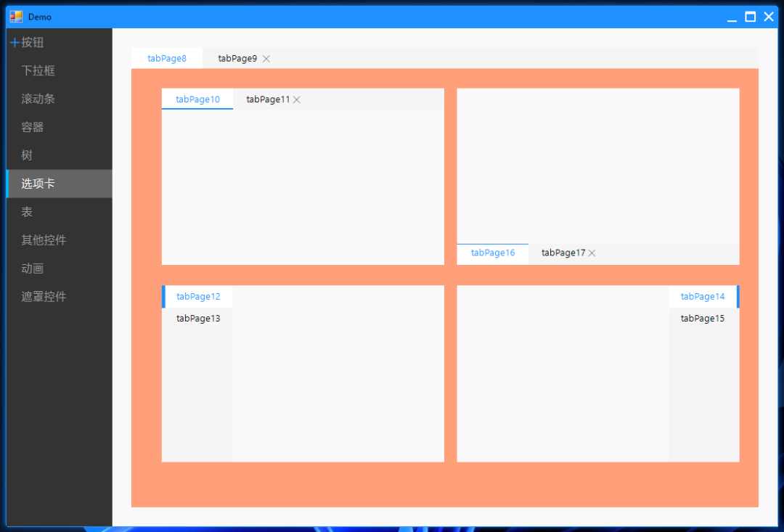Open the 按钮 sidebar section
This screenshot has width=784, height=532.
59,43
